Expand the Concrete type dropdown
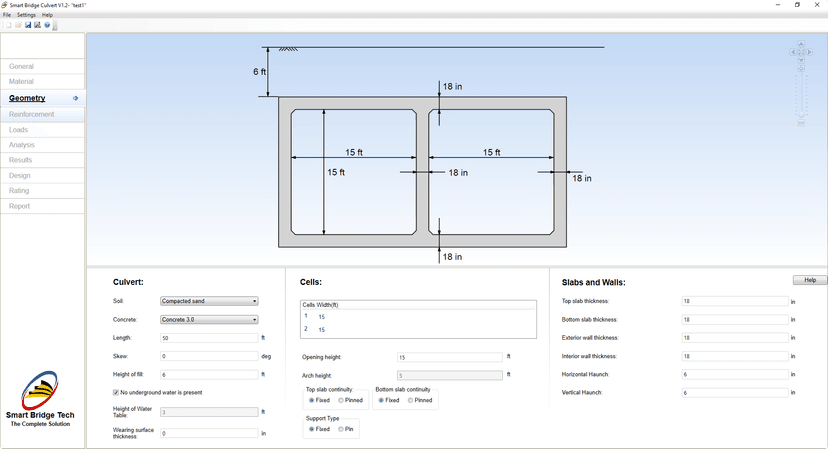The height and width of the screenshot is (449, 828). tap(209, 320)
